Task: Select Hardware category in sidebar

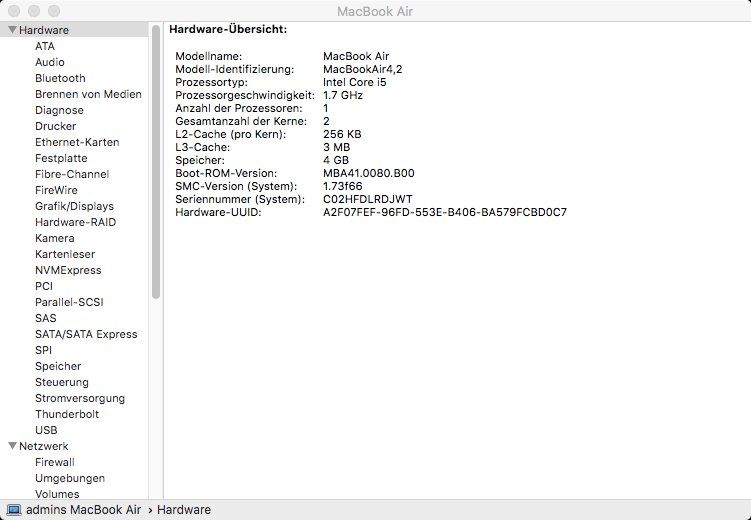Action: (44, 30)
